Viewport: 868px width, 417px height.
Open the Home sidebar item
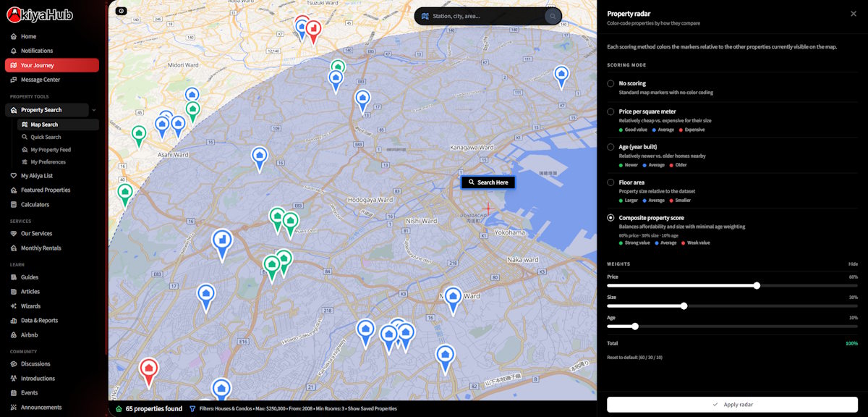[29, 36]
